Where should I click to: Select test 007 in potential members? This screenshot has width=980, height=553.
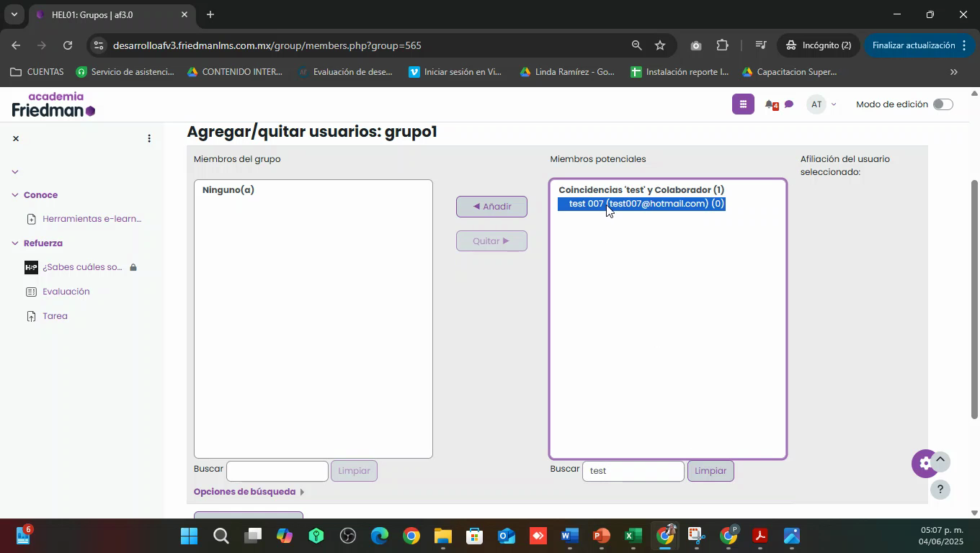point(641,204)
